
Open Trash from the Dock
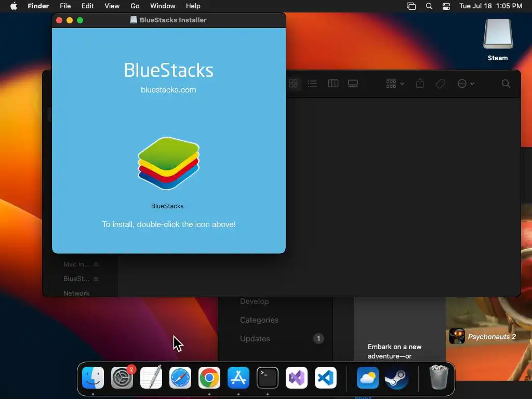coord(438,377)
